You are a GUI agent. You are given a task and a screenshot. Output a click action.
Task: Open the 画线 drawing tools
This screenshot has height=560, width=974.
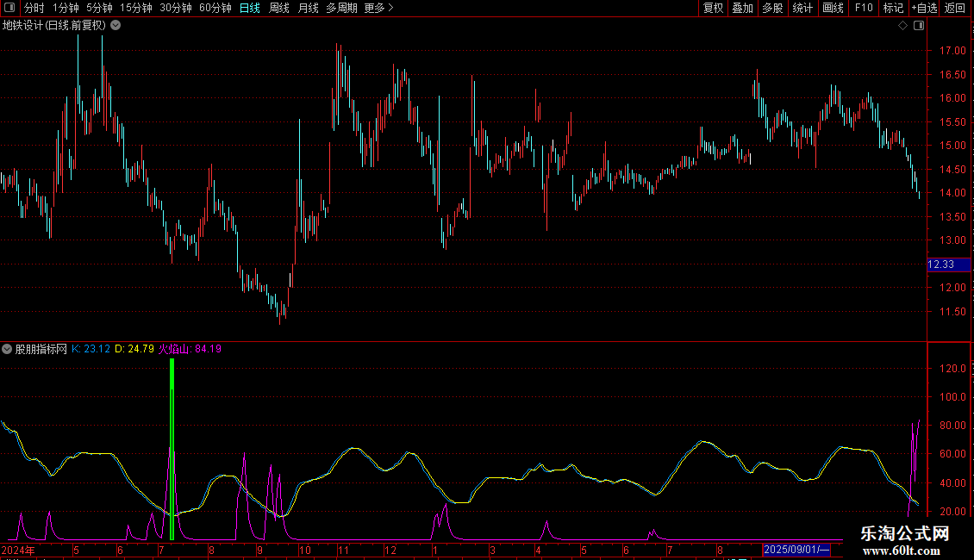click(x=833, y=8)
